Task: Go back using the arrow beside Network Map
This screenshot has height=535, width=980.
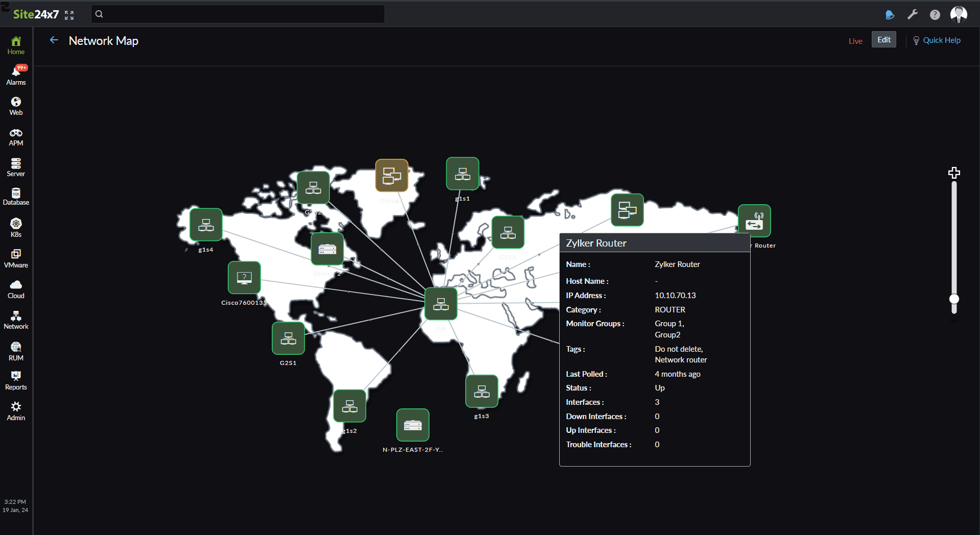Action: tap(54, 40)
